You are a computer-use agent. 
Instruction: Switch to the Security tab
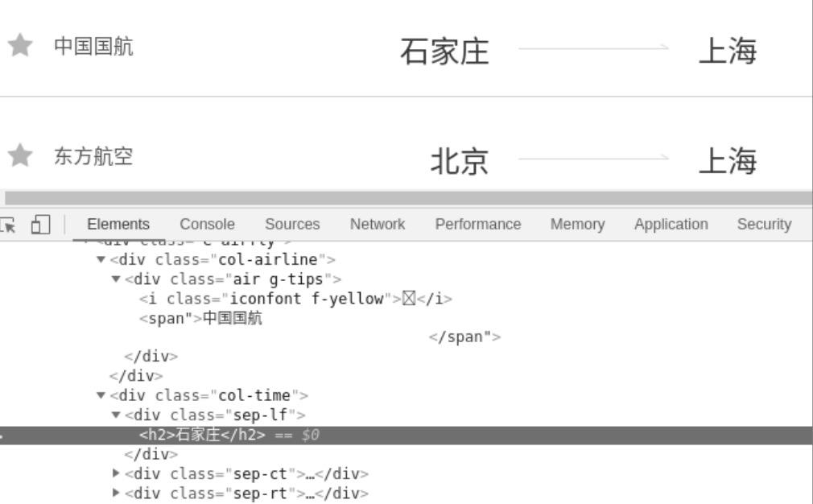pyautogui.click(x=763, y=225)
